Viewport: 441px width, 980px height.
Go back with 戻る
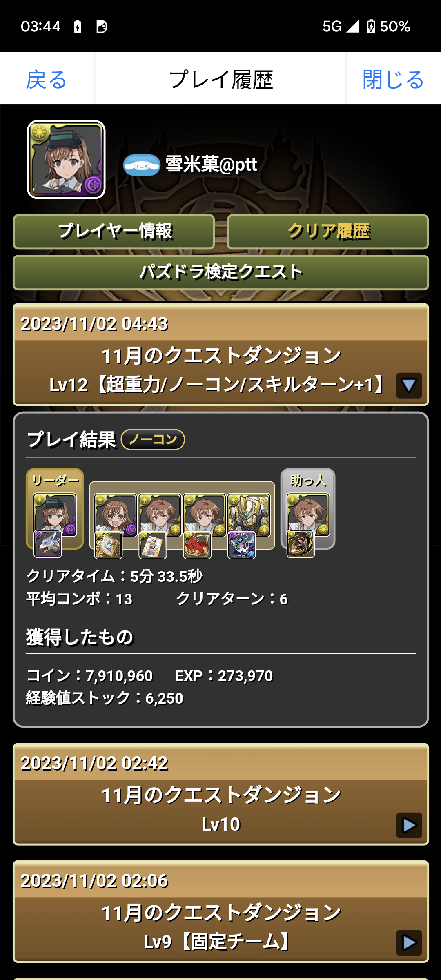point(47,79)
